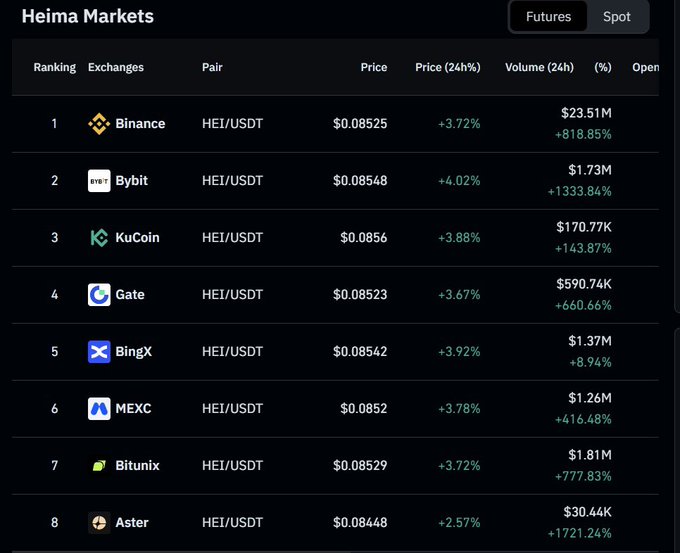Sort by the Exchanges column header
The height and width of the screenshot is (553, 680).
coord(116,67)
